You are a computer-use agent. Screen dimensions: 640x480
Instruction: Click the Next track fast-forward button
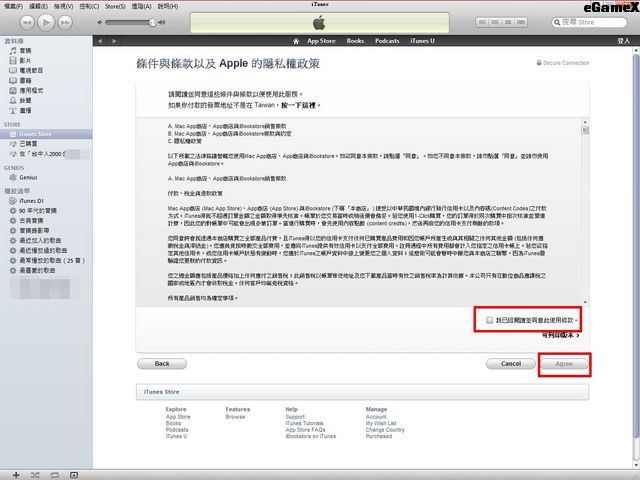pyautogui.click(x=65, y=22)
